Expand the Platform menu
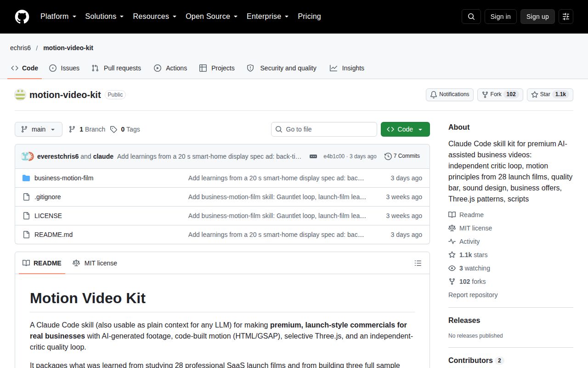The image size is (588, 368). click(x=58, y=17)
